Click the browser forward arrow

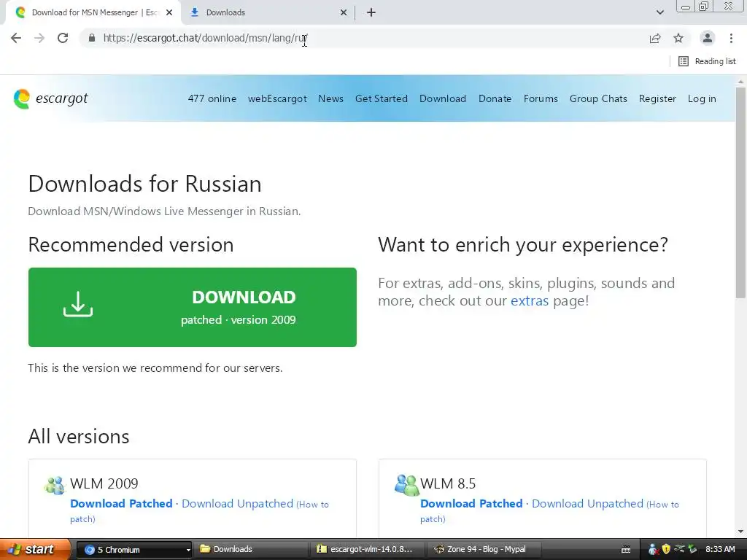[x=39, y=38]
